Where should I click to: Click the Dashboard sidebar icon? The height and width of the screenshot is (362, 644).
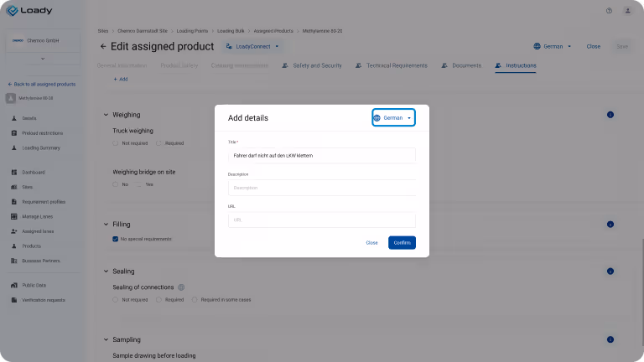14,173
